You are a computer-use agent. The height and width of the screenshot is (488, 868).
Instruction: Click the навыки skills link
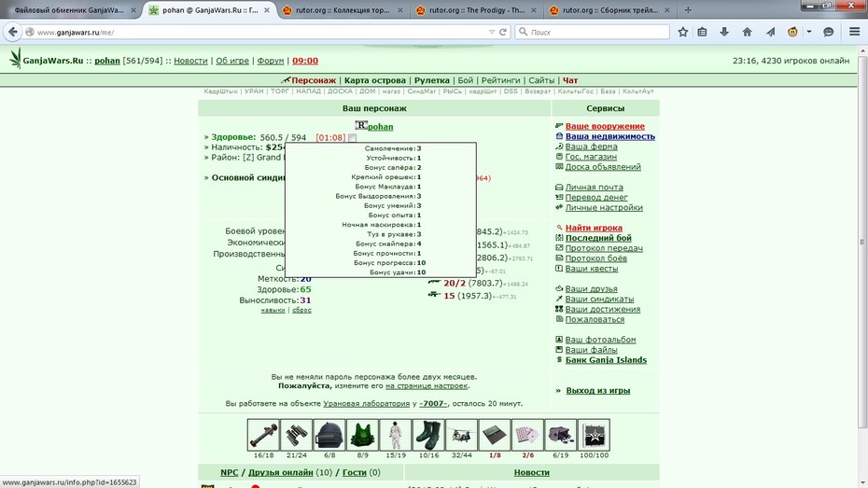click(273, 311)
